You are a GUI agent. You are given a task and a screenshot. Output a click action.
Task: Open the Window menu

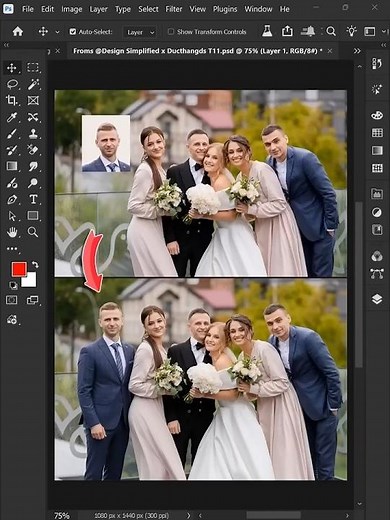(258, 9)
